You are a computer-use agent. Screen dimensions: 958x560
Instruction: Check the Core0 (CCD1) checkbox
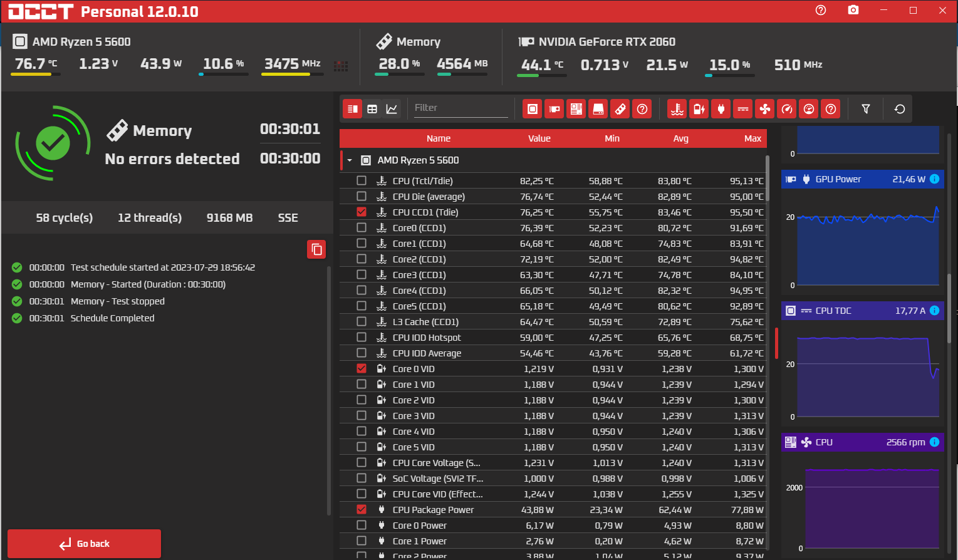[x=362, y=227]
